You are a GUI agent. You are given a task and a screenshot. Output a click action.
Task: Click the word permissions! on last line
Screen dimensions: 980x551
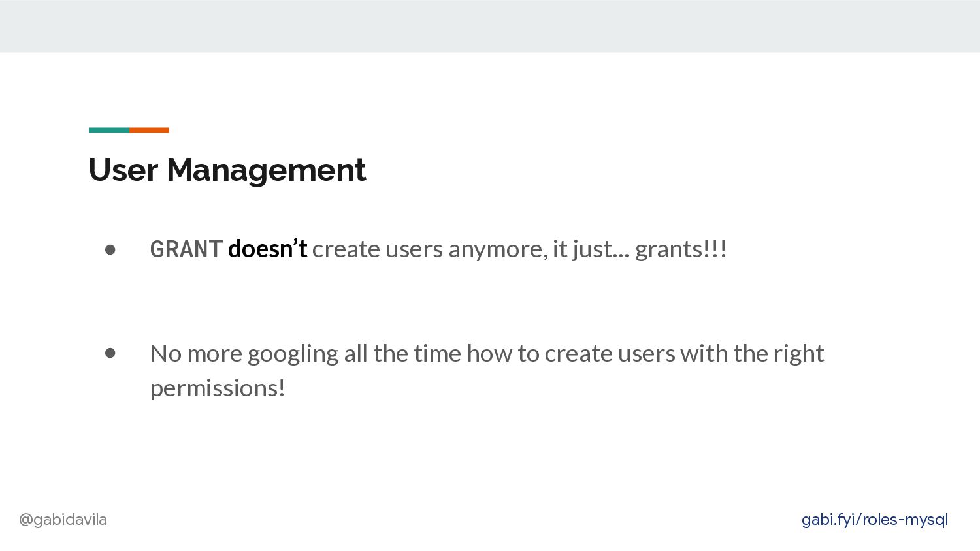pyautogui.click(x=218, y=388)
